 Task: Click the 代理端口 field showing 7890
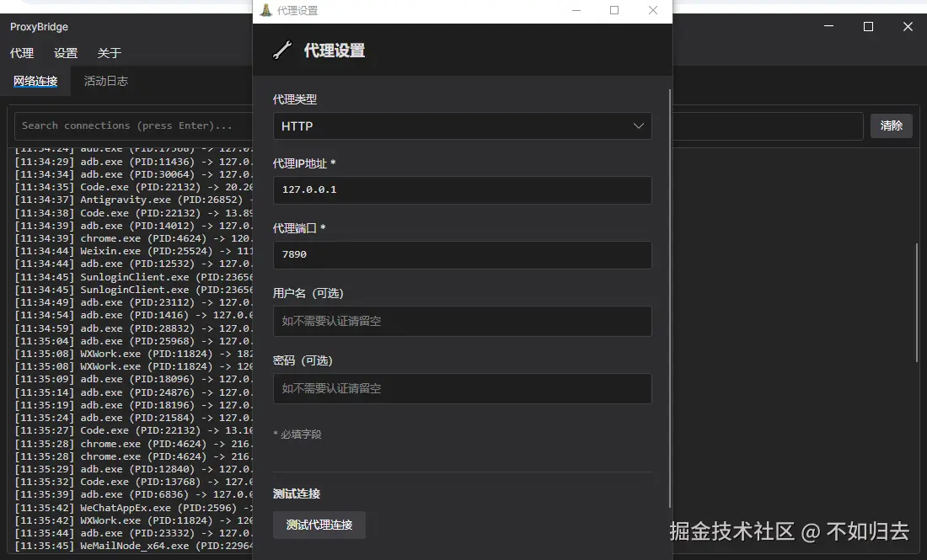(463, 254)
